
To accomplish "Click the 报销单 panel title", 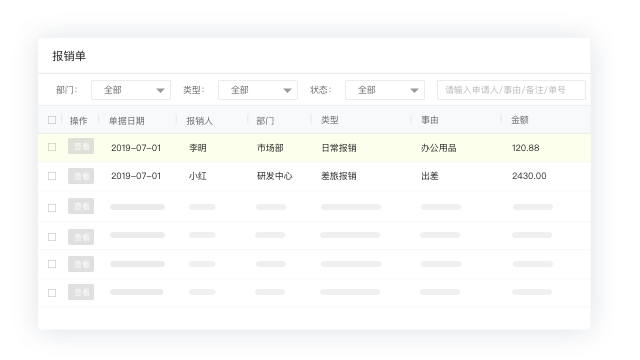I will tap(69, 56).
